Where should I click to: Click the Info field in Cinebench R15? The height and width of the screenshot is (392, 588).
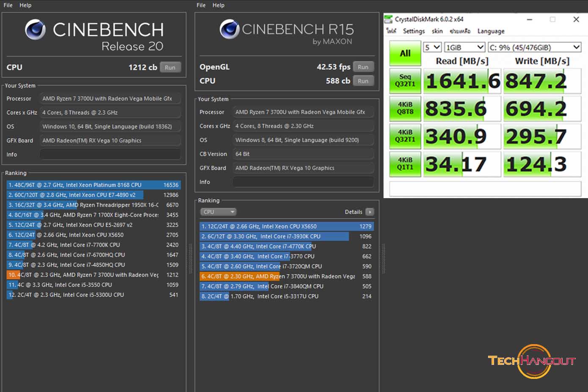point(303,182)
